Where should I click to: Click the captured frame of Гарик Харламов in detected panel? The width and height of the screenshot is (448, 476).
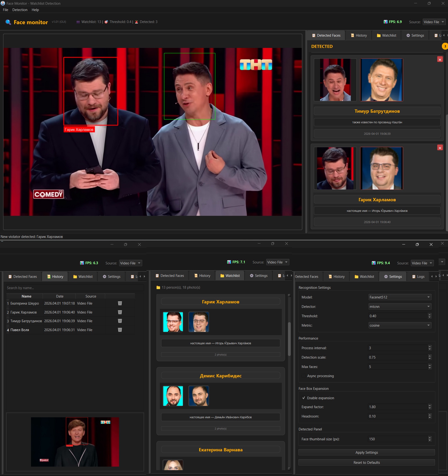[335, 168]
